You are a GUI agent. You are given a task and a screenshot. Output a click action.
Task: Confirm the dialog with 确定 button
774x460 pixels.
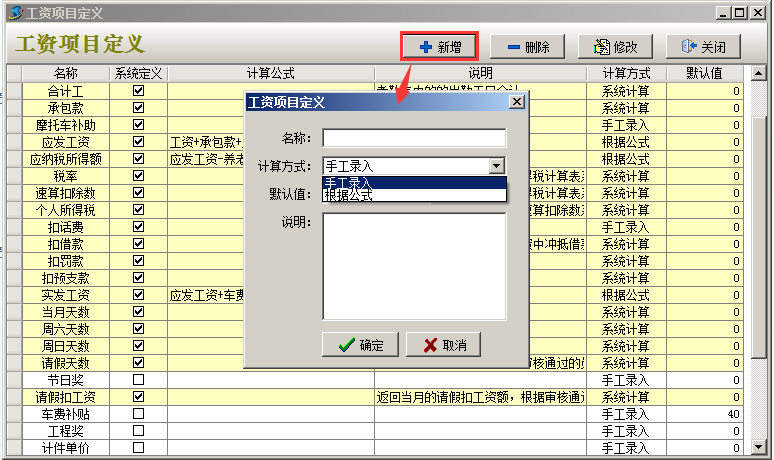(x=361, y=344)
